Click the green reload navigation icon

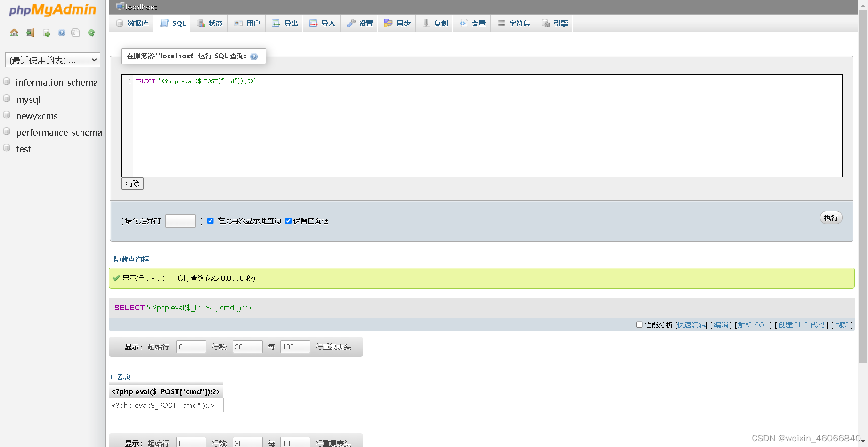tap(91, 33)
